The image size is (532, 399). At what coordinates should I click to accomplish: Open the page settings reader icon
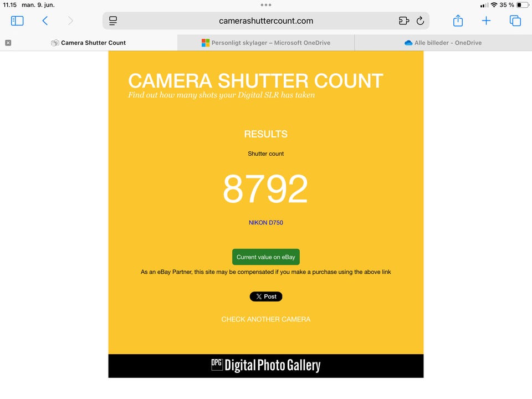pyautogui.click(x=113, y=21)
